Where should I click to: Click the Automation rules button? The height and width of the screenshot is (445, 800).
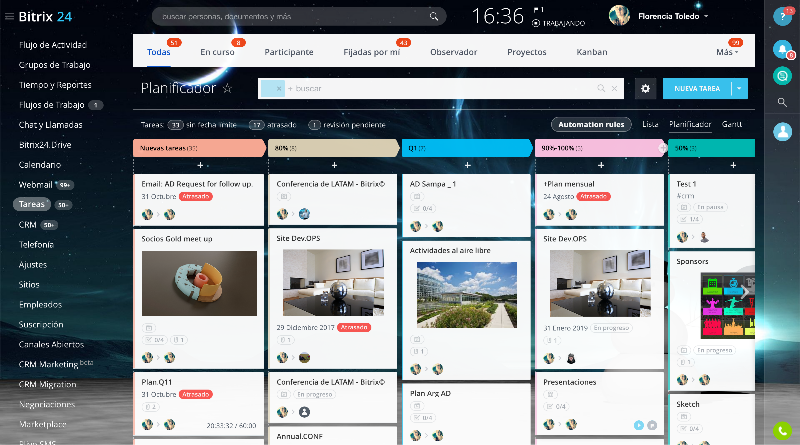pyautogui.click(x=591, y=125)
